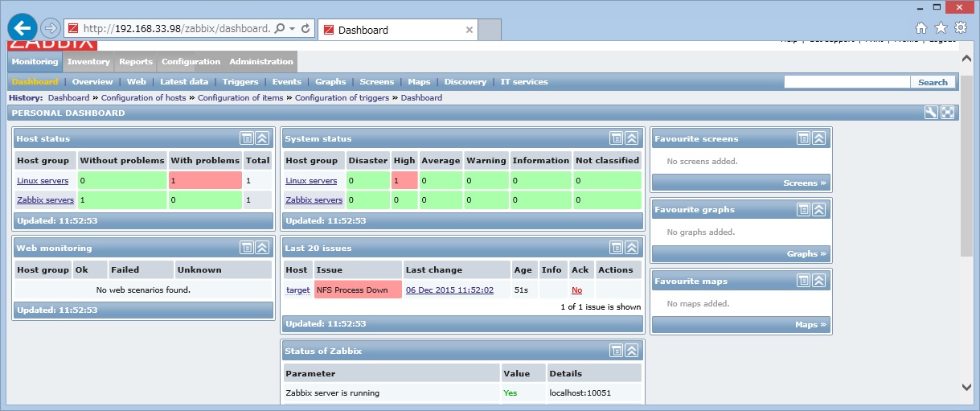
Task: Click the No acknowledge link
Action: pyautogui.click(x=576, y=290)
